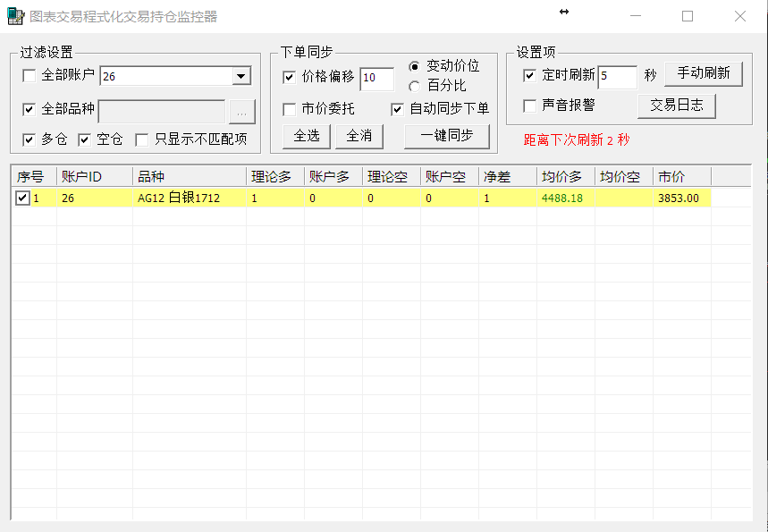Viewport: 768px width, 532px height.
Task: Click the 账户ID column header
Action: [95, 176]
